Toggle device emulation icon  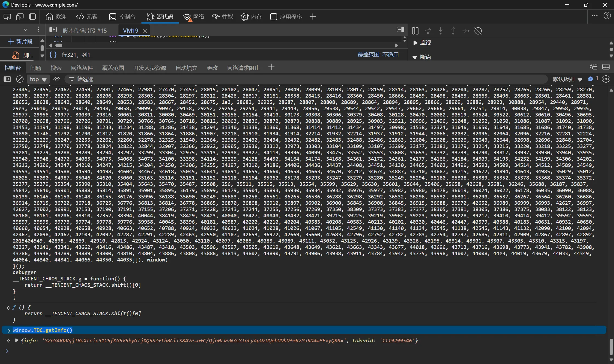click(x=20, y=17)
